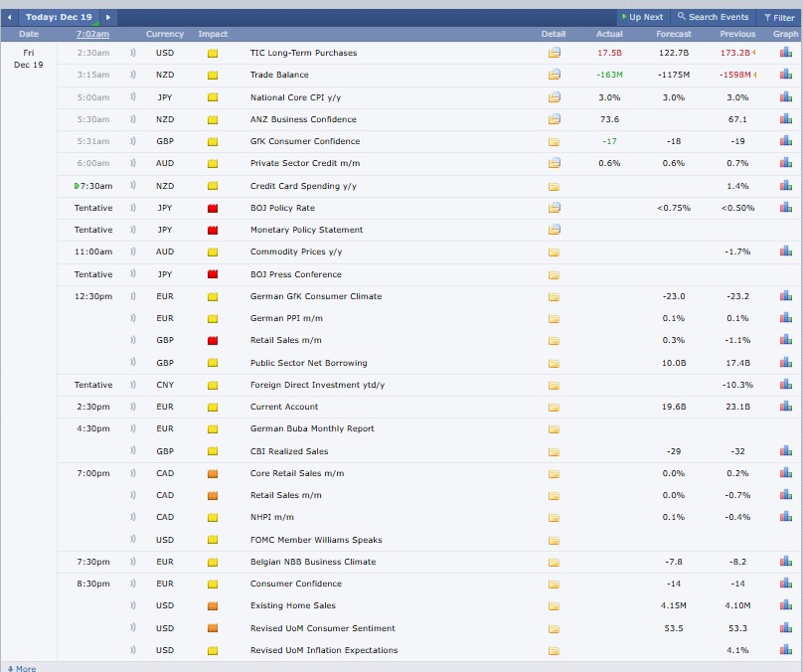
Task: Click the Up Next button
Action: [641, 18]
